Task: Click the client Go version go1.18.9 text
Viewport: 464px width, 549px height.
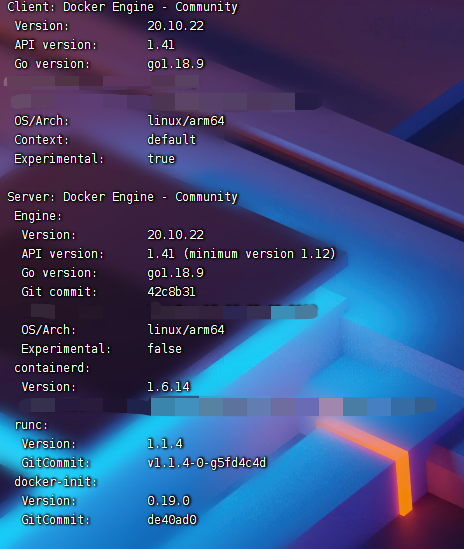Action: (x=175, y=64)
